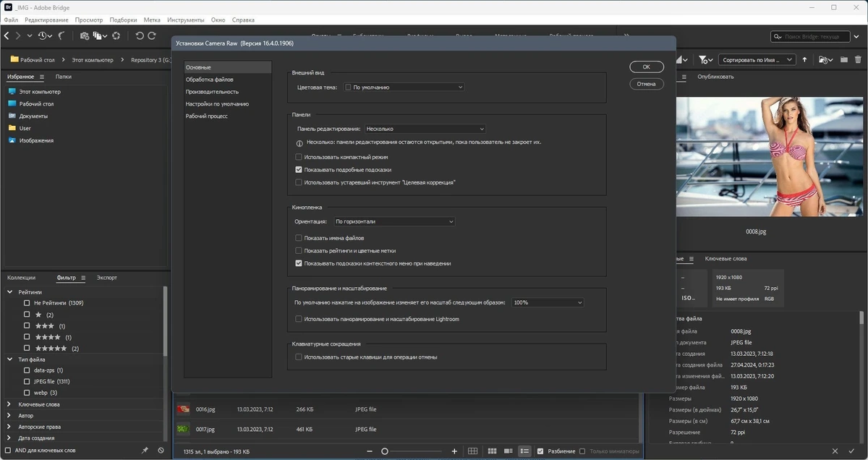Viewport: 868px width, 460px height.
Task: Click the search magnifier icon
Action: pyautogui.click(x=778, y=36)
